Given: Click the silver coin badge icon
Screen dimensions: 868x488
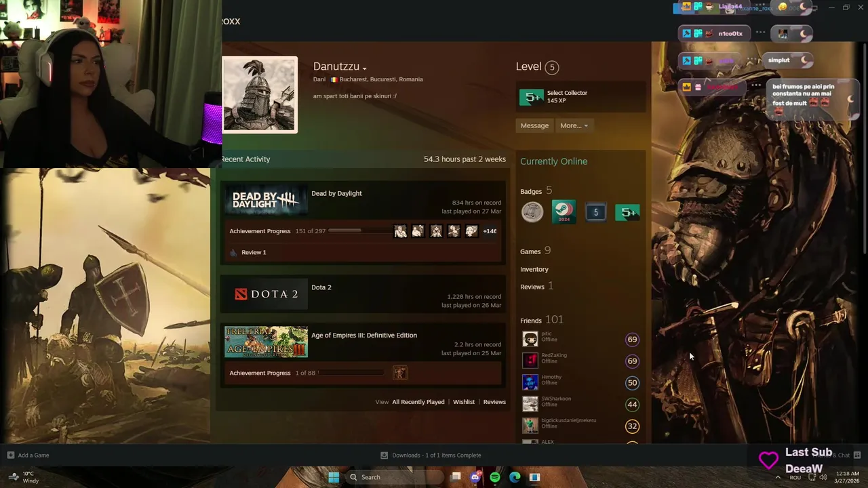Looking at the screenshot, I should [x=532, y=212].
